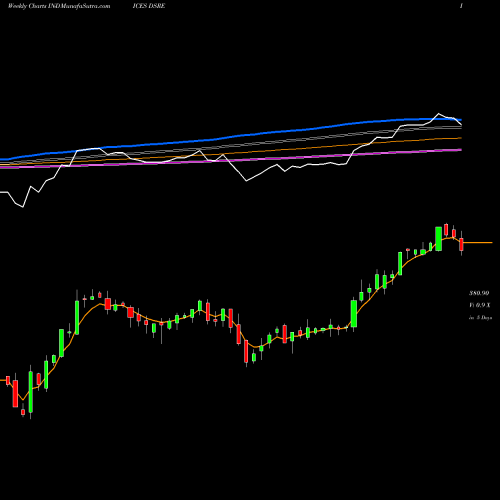The width and height of the screenshot is (500, 500).
Task: Click the 380.99 price value
Action: click(479, 293)
